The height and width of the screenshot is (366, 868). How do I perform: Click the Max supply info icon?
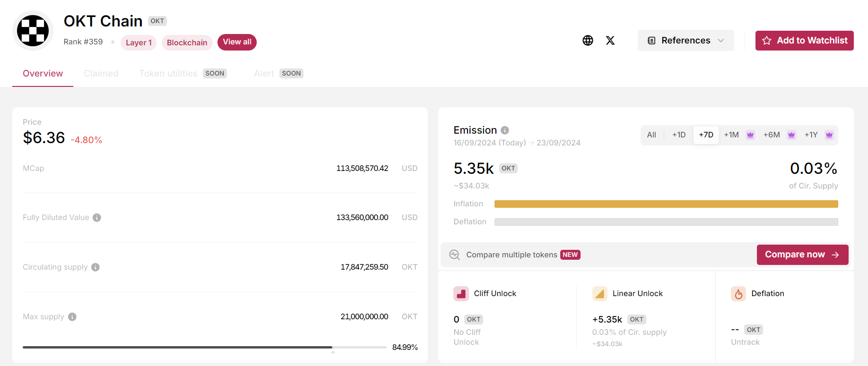click(x=72, y=317)
